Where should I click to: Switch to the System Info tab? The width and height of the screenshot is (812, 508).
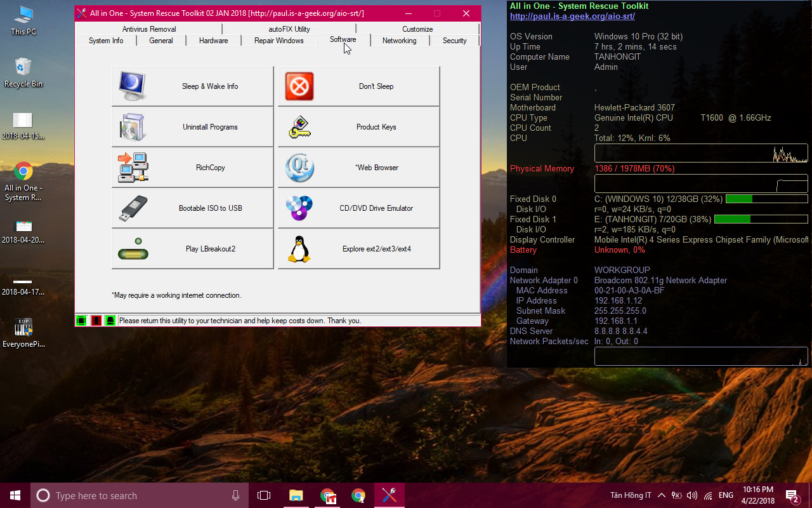[106, 41]
